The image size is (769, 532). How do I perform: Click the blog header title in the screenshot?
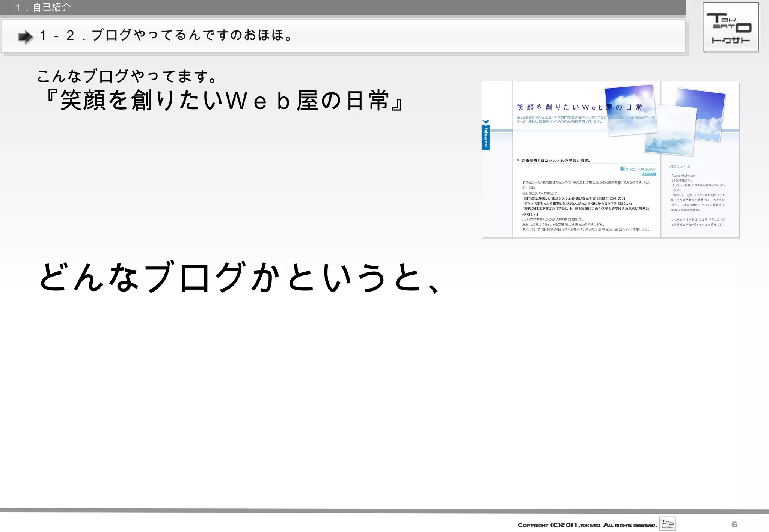579,107
